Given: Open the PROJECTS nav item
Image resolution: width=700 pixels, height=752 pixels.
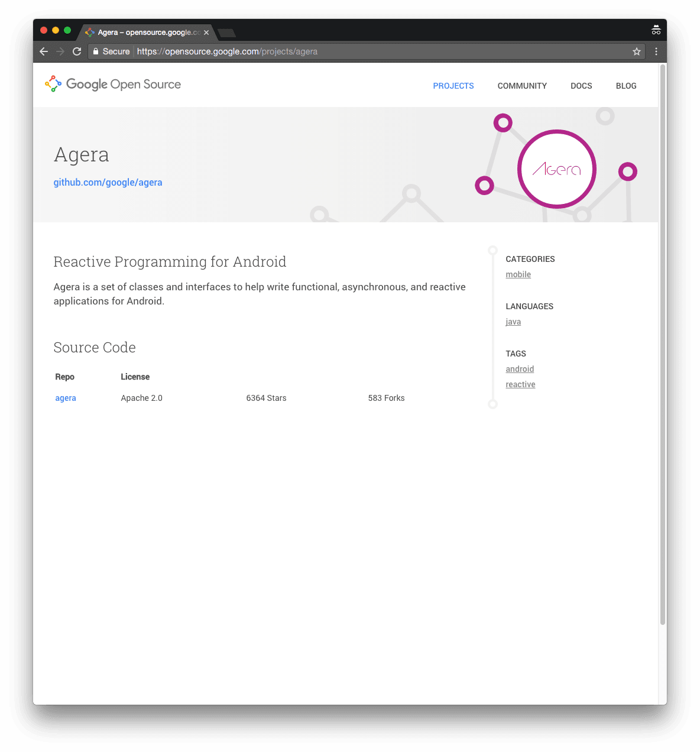Looking at the screenshot, I should [x=453, y=86].
